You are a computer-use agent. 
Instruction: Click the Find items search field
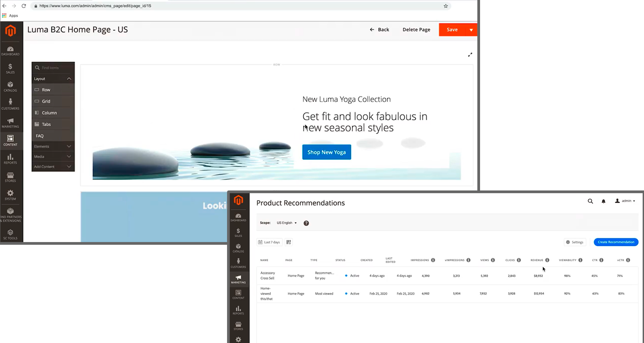click(53, 68)
